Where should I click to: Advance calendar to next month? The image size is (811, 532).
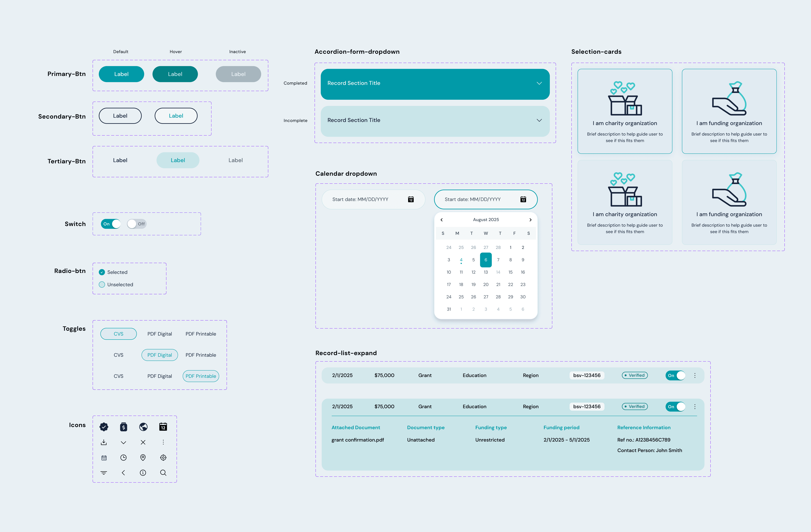pyautogui.click(x=530, y=220)
